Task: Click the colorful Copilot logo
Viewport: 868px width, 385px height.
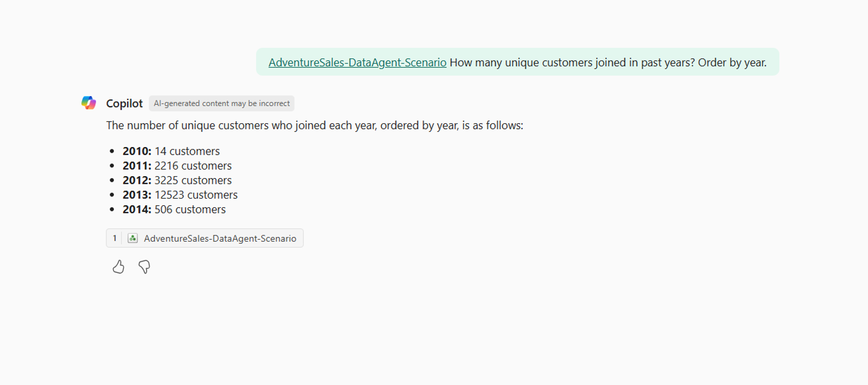Action: click(89, 103)
